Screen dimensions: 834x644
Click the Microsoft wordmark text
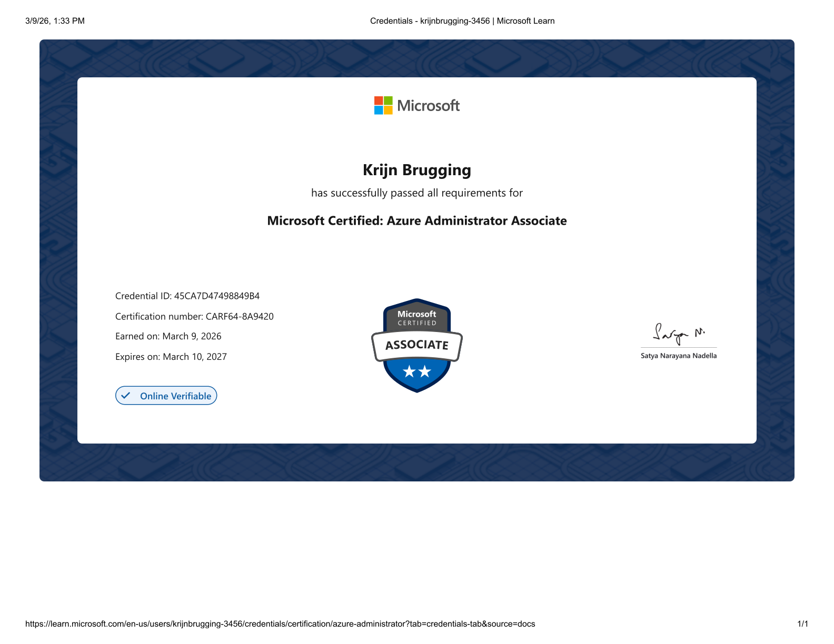point(429,106)
